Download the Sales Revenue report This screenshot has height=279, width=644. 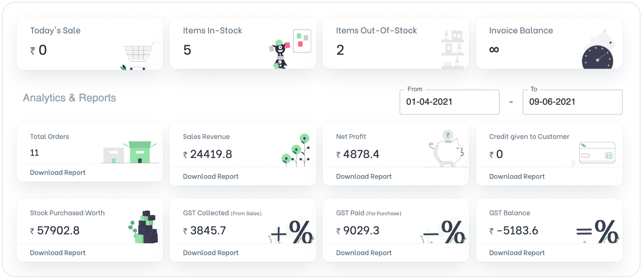coord(211,176)
